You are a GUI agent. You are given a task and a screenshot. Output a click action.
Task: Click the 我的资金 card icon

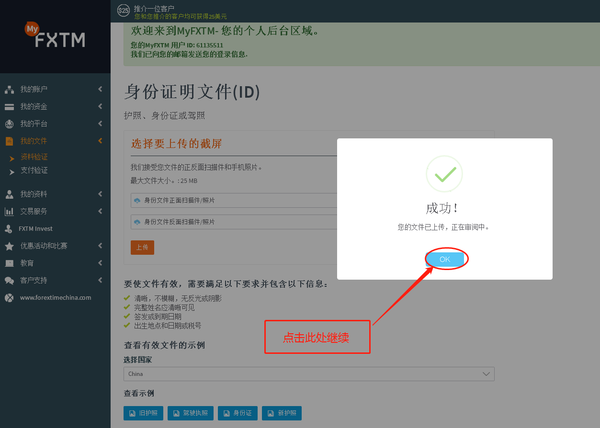tap(9, 107)
